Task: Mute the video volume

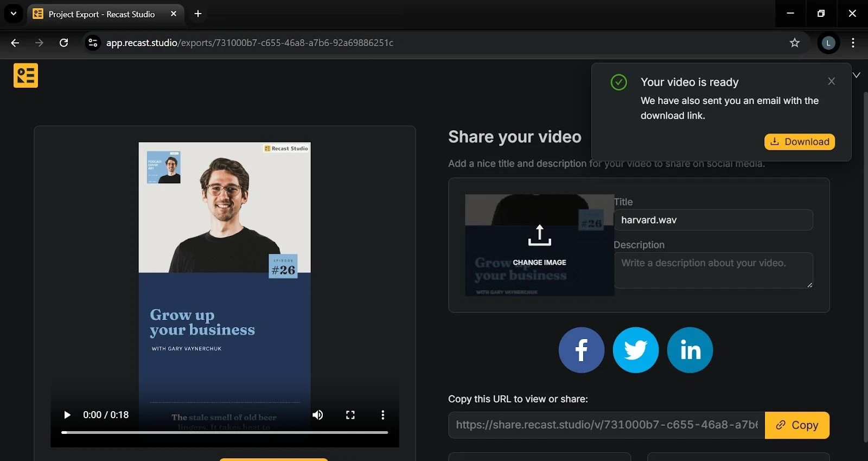Action: pos(318,415)
